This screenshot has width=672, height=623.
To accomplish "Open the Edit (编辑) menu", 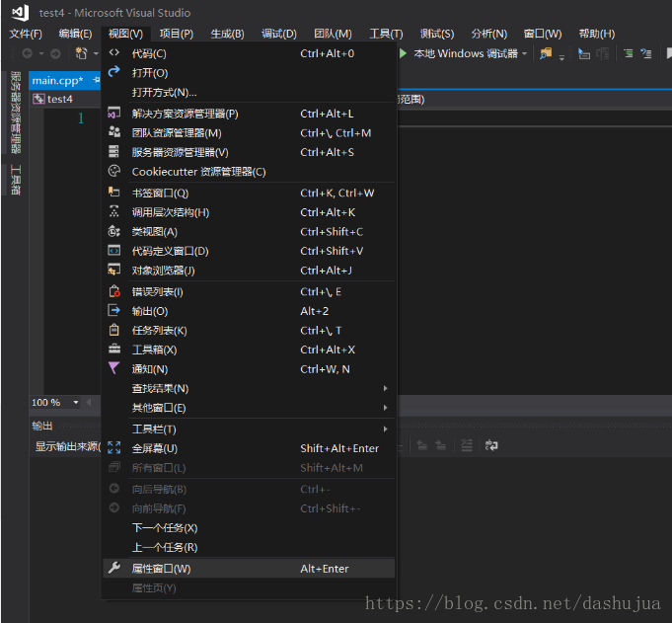I will tap(75, 34).
